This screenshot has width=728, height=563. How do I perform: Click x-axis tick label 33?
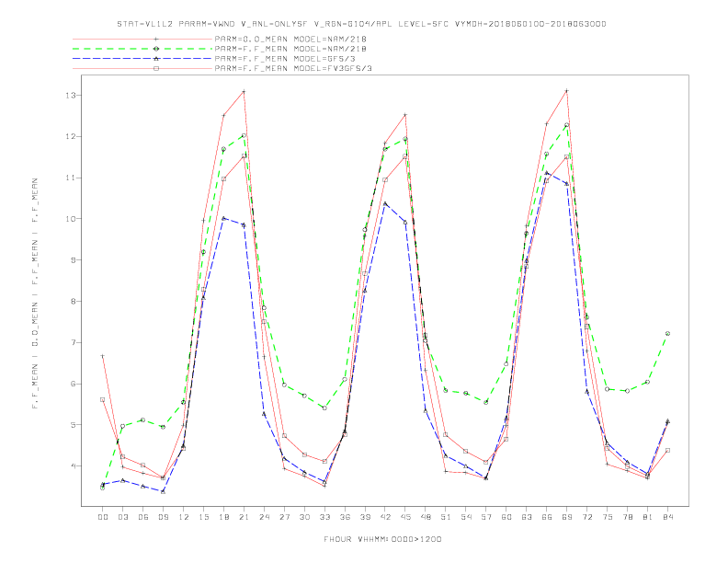pos(324,517)
